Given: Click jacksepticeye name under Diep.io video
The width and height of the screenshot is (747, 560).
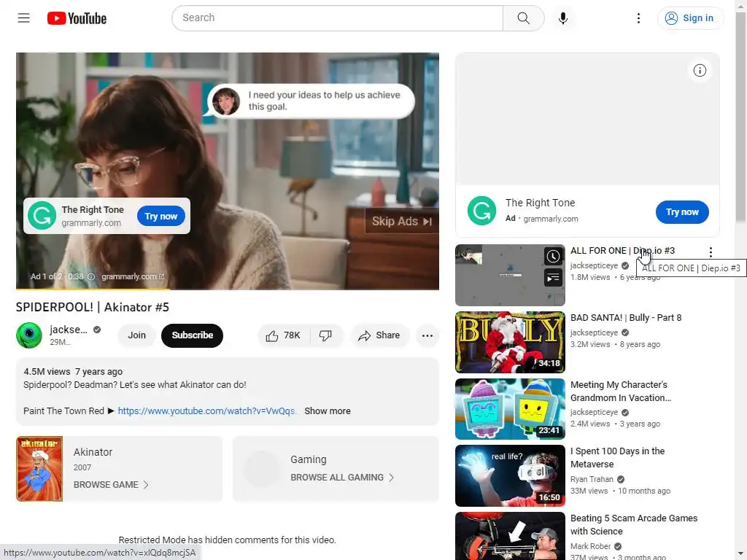Looking at the screenshot, I should coord(594,265).
